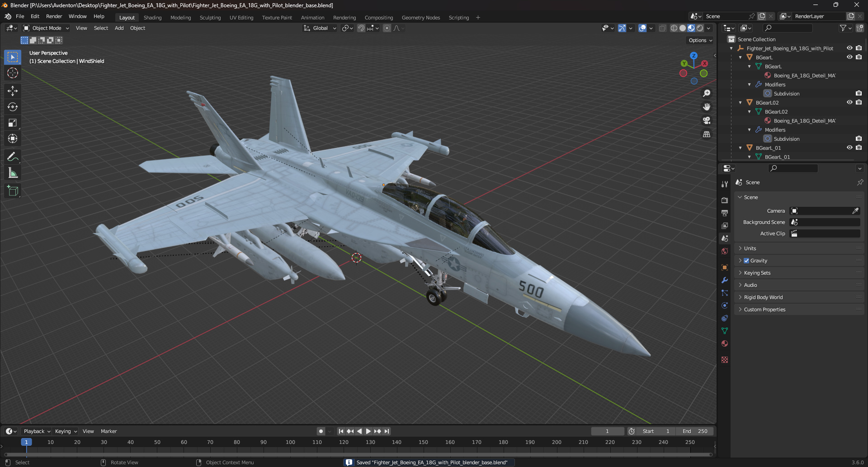This screenshot has width=868, height=467.
Task: Toggle X-ray mode button
Action: [662, 28]
